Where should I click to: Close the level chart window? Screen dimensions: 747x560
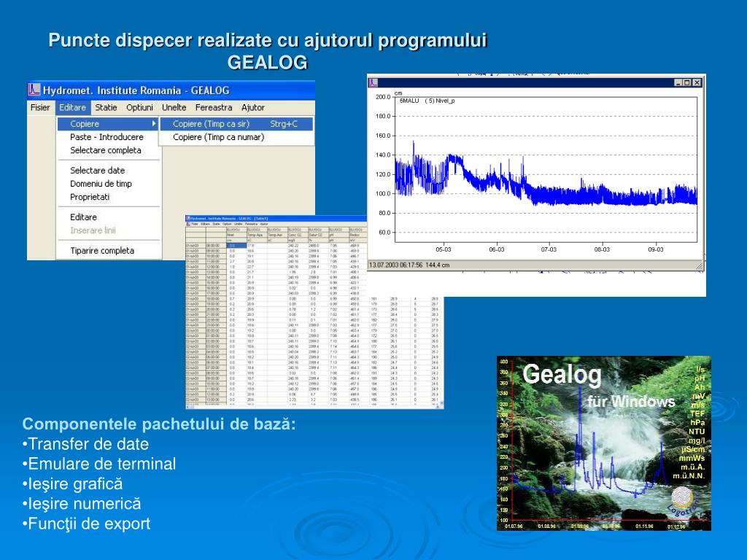coord(697,83)
